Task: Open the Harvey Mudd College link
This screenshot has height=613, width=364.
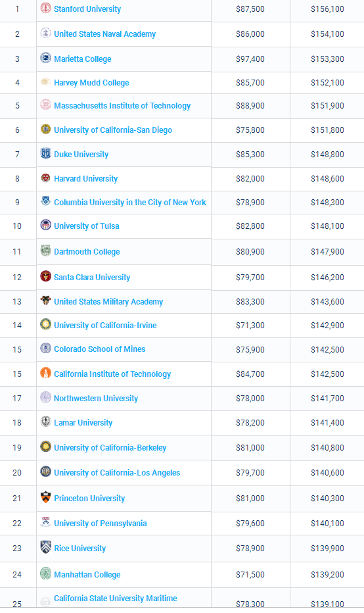Action: 91,83
